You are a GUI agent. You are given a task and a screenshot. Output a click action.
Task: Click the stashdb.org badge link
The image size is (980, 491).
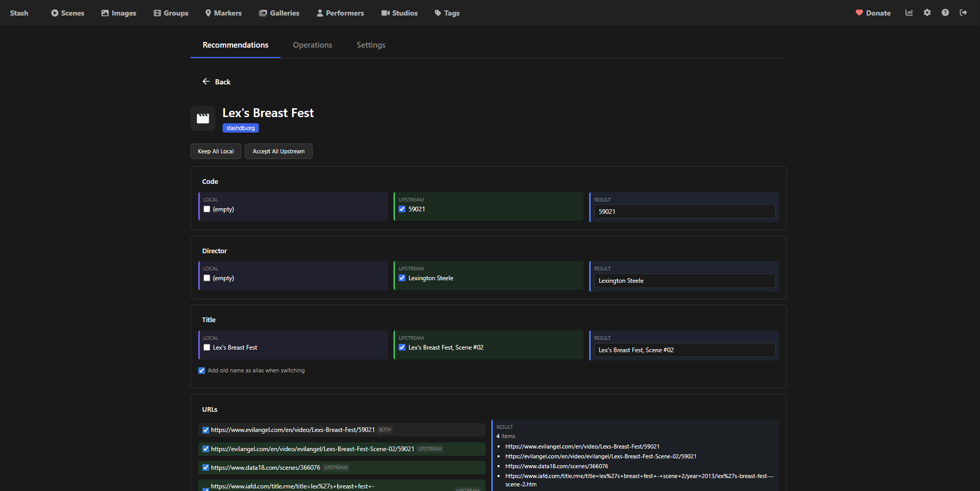tap(240, 128)
